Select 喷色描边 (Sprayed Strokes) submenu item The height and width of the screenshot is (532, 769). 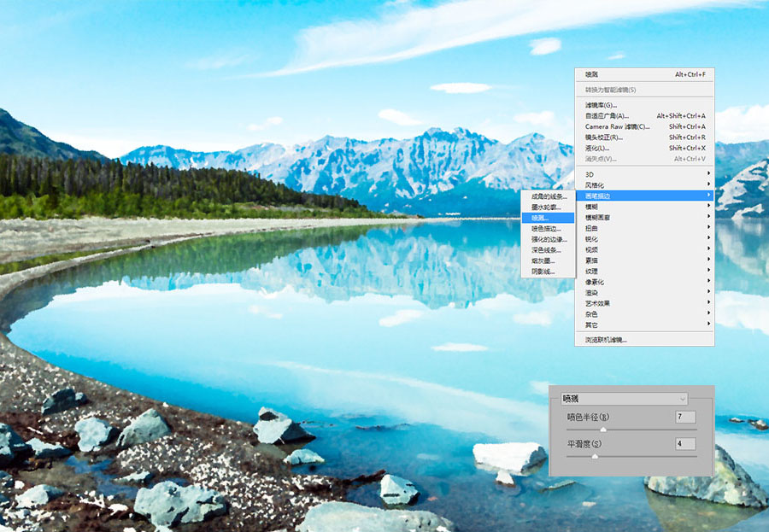pyautogui.click(x=548, y=229)
